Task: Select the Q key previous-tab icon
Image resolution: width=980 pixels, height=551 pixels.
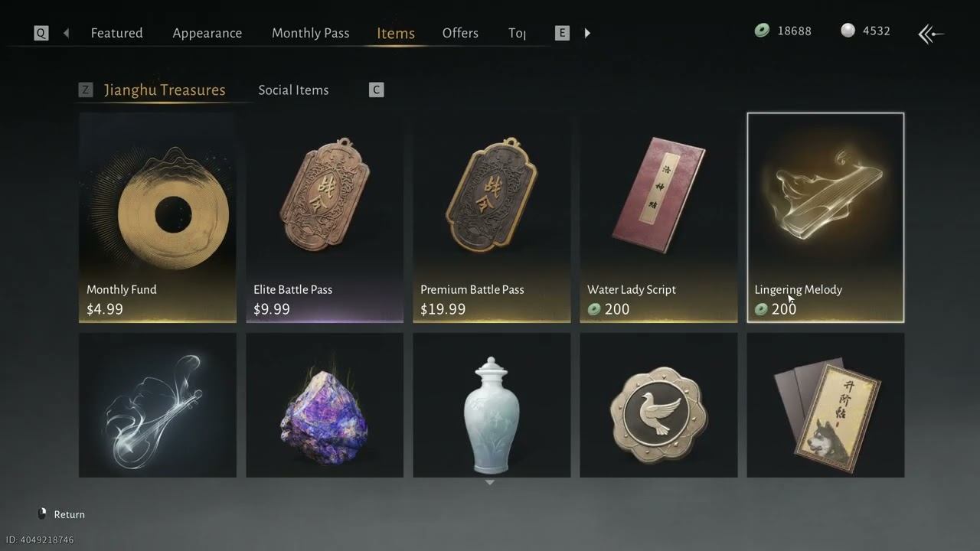Action: coord(41,33)
